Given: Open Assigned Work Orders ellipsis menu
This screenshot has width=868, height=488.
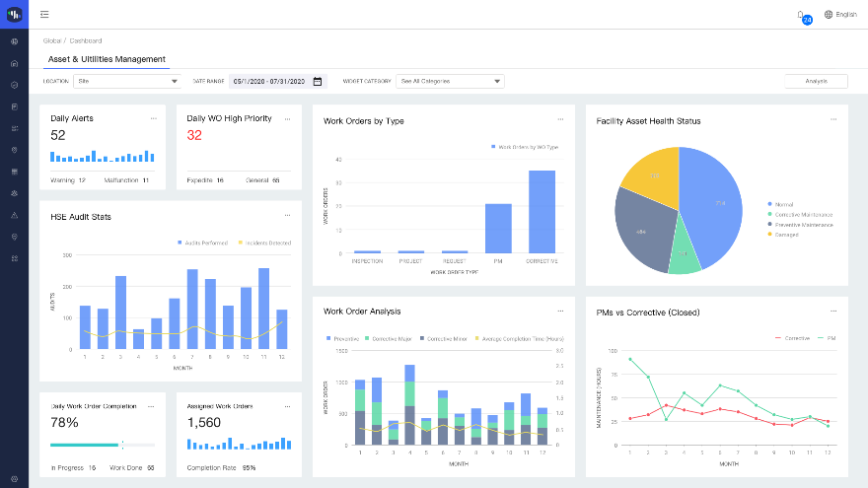Looking at the screenshot, I should pyautogui.click(x=287, y=406).
